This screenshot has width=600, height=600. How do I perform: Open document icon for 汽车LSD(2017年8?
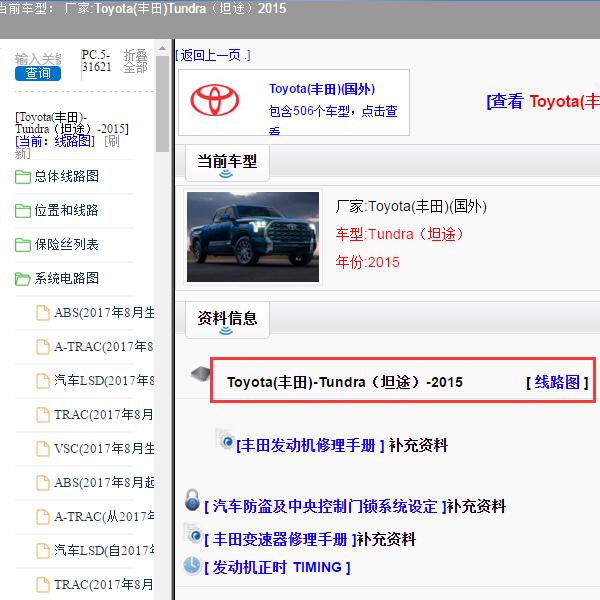(x=42, y=381)
